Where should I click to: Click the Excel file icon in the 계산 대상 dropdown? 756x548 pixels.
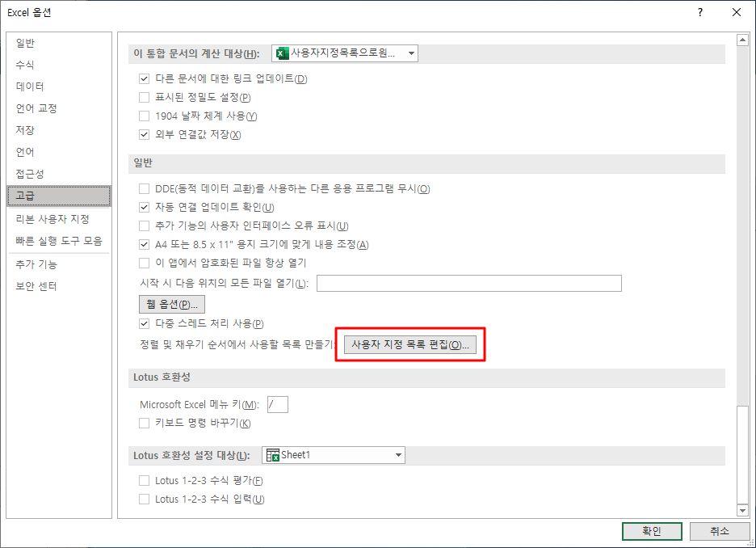coord(282,53)
